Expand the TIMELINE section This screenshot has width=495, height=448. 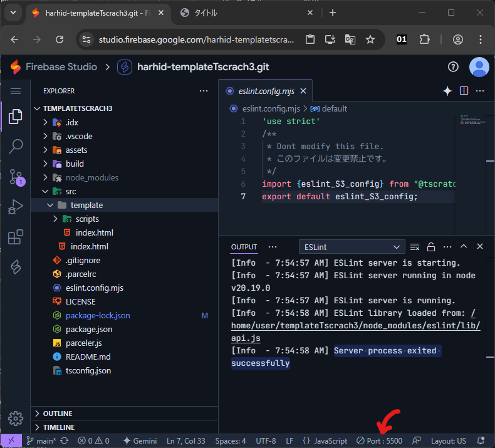[x=125, y=427]
